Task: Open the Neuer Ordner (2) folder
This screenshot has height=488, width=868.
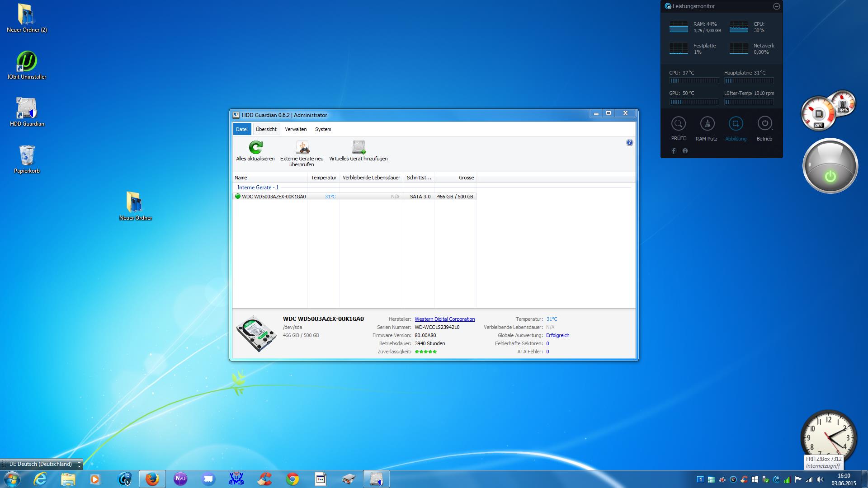Action: pyautogui.click(x=27, y=18)
